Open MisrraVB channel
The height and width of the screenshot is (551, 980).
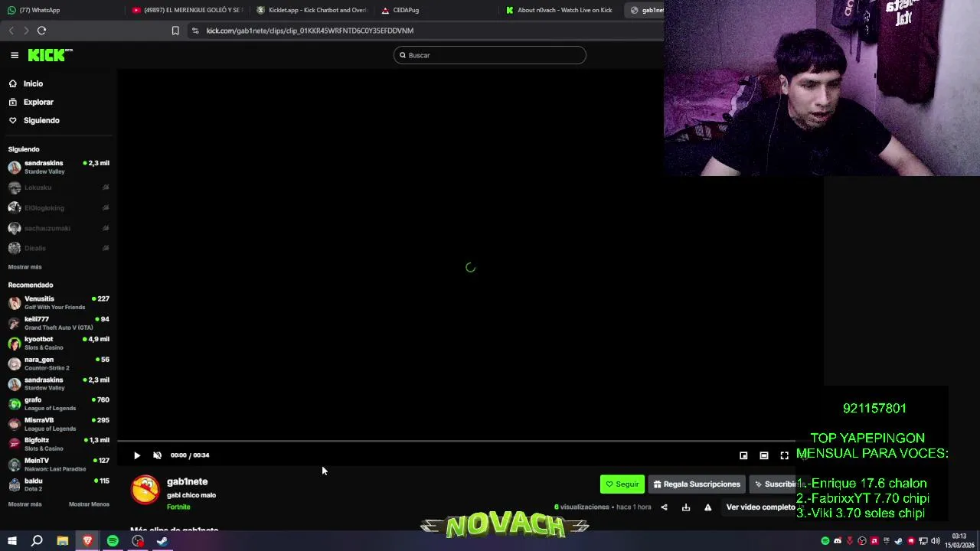[58, 424]
